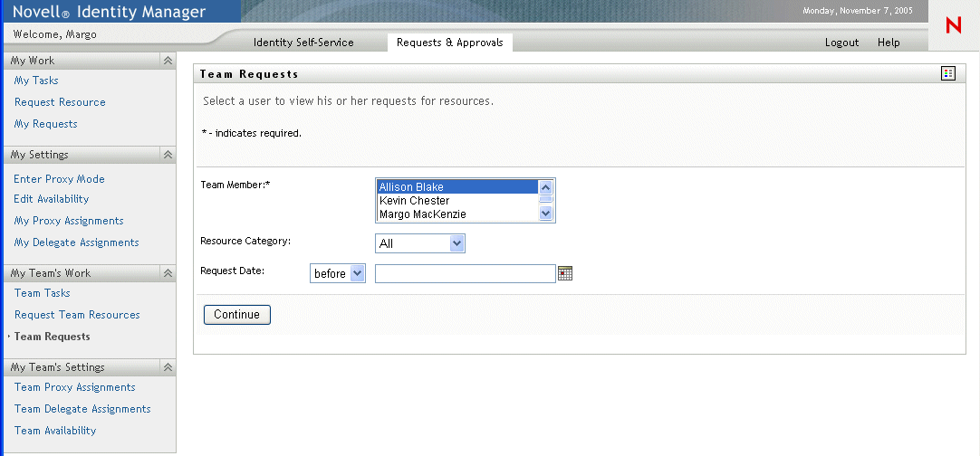Viewport: 980px width, 456px height.
Task: Collapse the My Team's Settings section
Action: [168, 367]
